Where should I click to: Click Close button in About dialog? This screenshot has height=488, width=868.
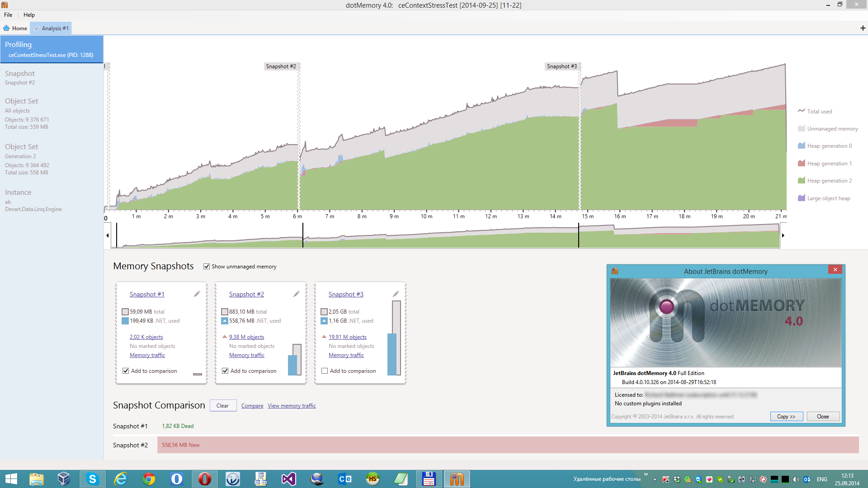823,417
